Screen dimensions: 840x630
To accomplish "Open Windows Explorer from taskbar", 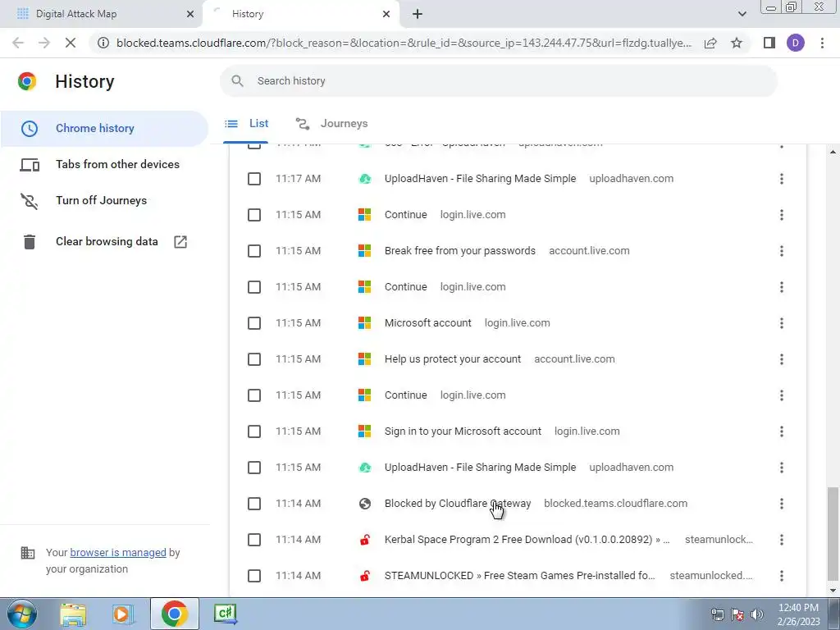I will [73, 614].
